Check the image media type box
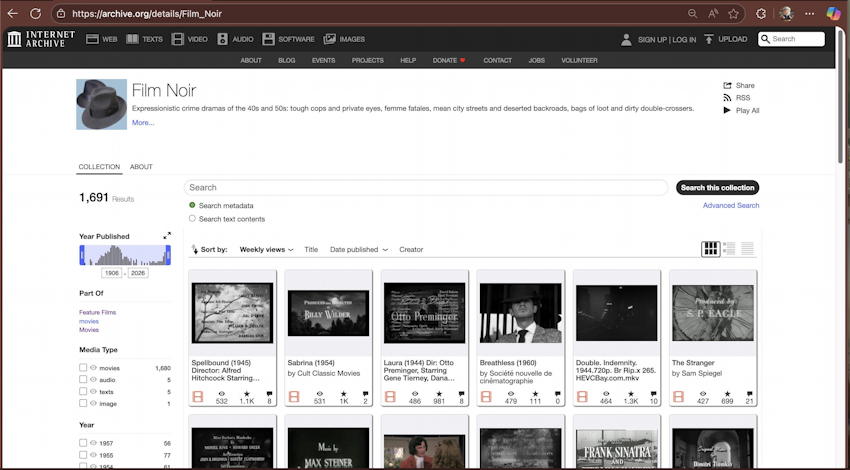Screen dimensions: 850x470 pos(83,403)
